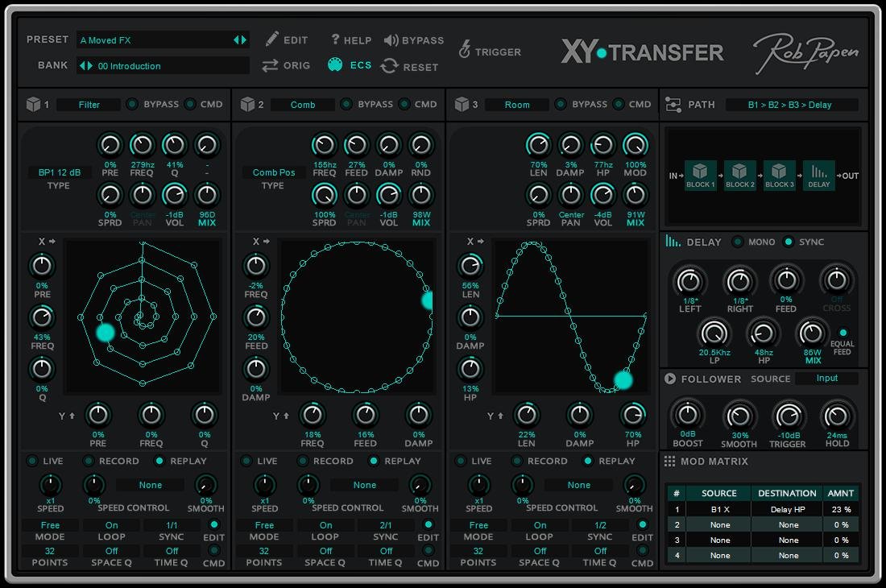The width and height of the screenshot is (886, 588).
Task: Toggle delay SYNC
Action: click(x=789, y=242)
